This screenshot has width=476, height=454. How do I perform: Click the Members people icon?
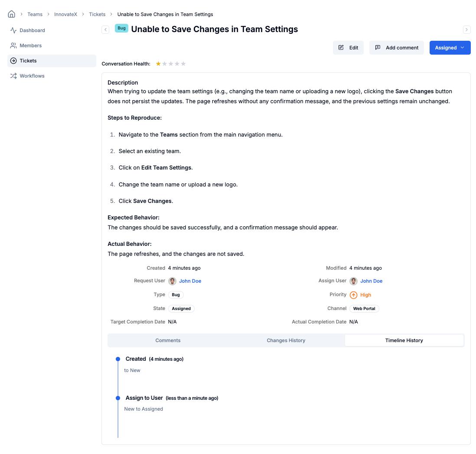tap(13, 46)
